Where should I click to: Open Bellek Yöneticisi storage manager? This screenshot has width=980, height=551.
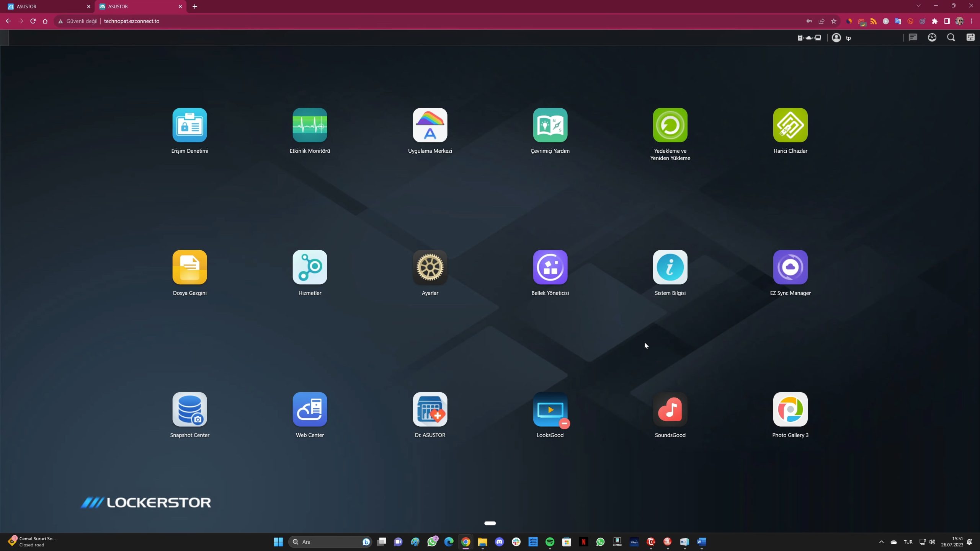(550, 267)
